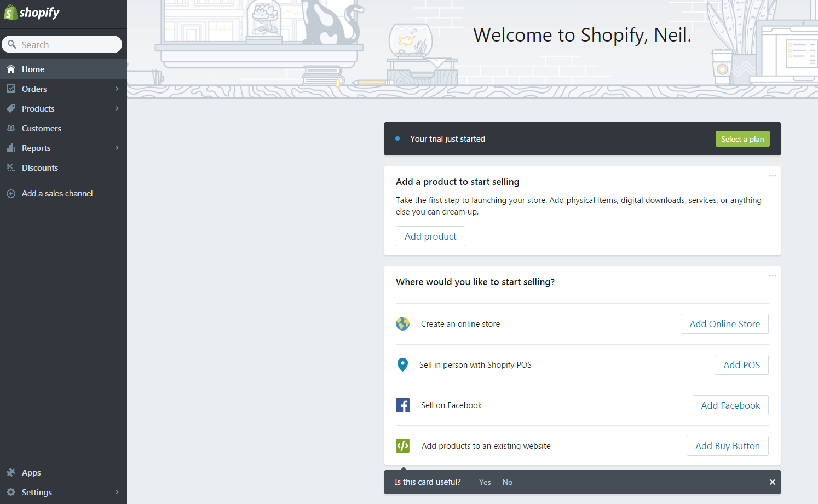The height and width of the screenshot is (504, 818).
Task: Open the Settings menu item
Action: [64, 492]
